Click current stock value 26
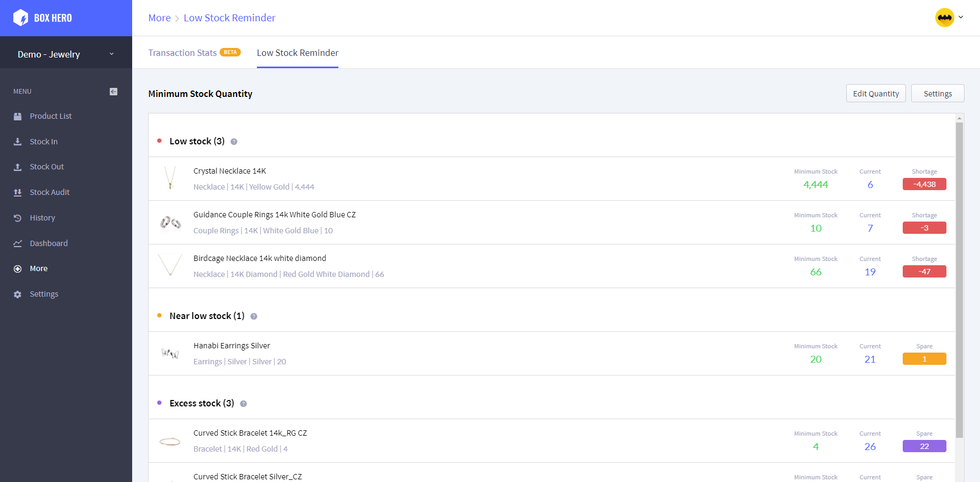This screenshot has width=980, height=482. [870, 447]
